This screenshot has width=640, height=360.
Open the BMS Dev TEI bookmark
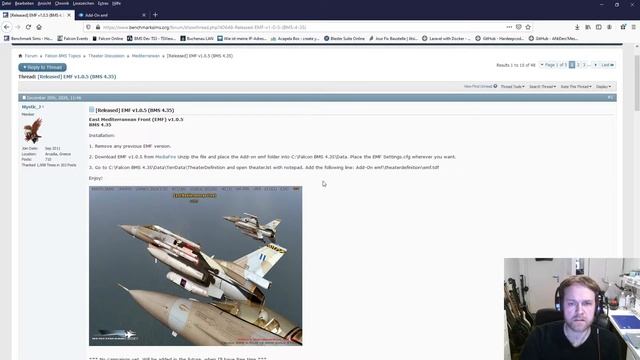[151, 38]
